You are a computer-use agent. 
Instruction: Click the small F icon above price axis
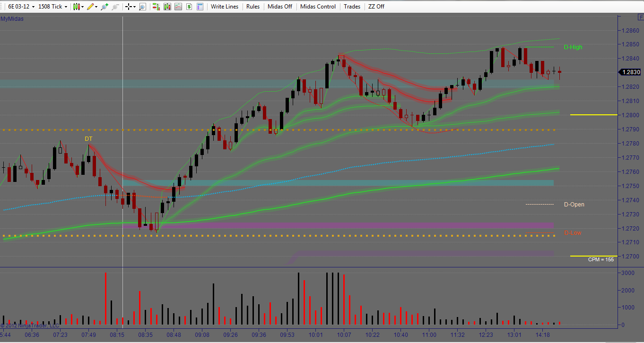640,17
